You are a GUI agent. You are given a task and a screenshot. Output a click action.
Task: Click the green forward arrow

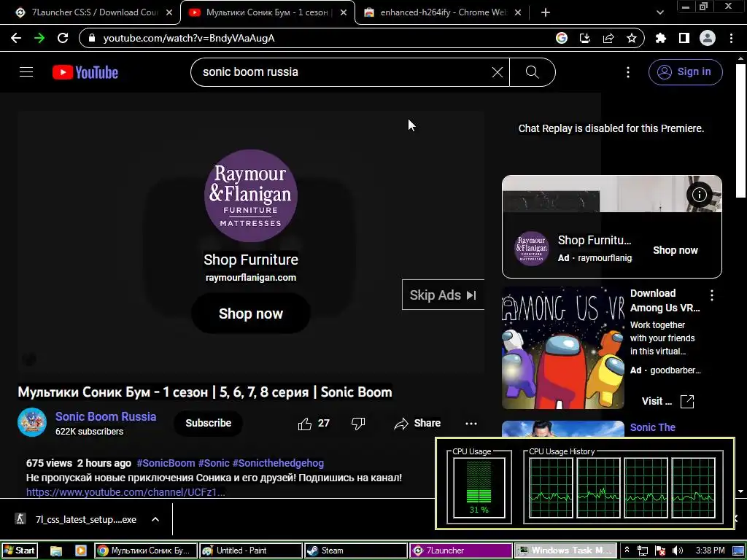[39, 38]
